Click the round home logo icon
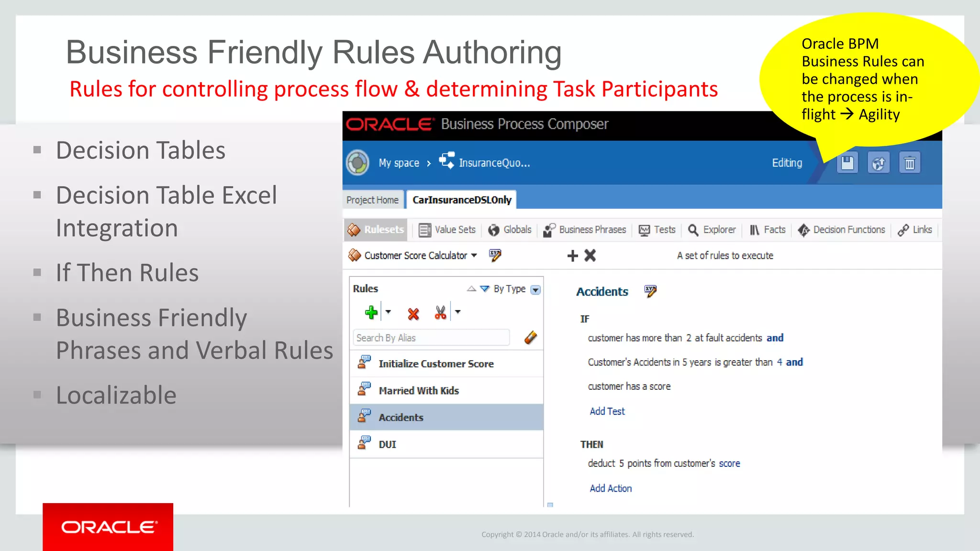The image size is (980, 551). pos(358,163)
